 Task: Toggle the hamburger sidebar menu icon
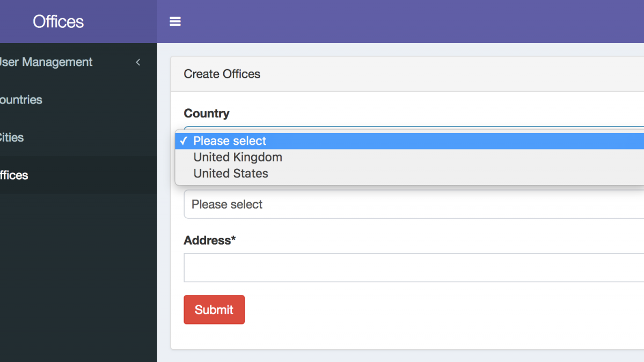(x=175, y=21)
